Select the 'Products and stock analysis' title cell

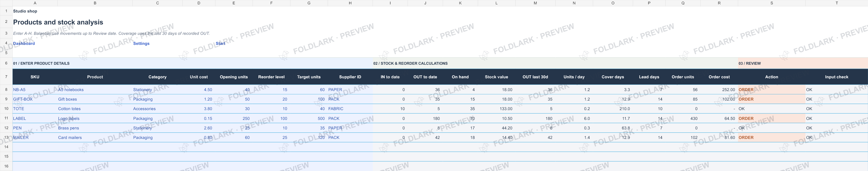(x=58, y=22)
